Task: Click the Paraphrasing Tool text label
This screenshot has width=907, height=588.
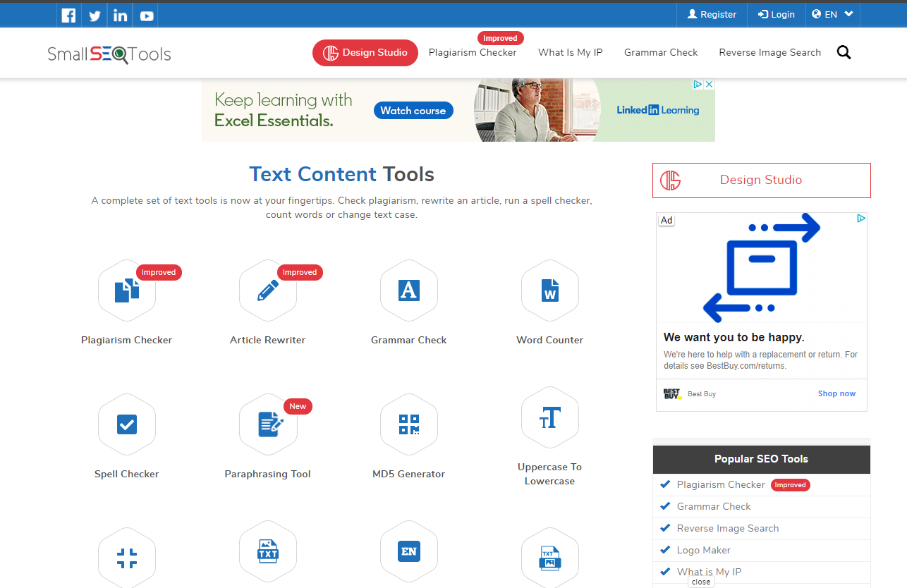Action: click(x=268, y=474)
